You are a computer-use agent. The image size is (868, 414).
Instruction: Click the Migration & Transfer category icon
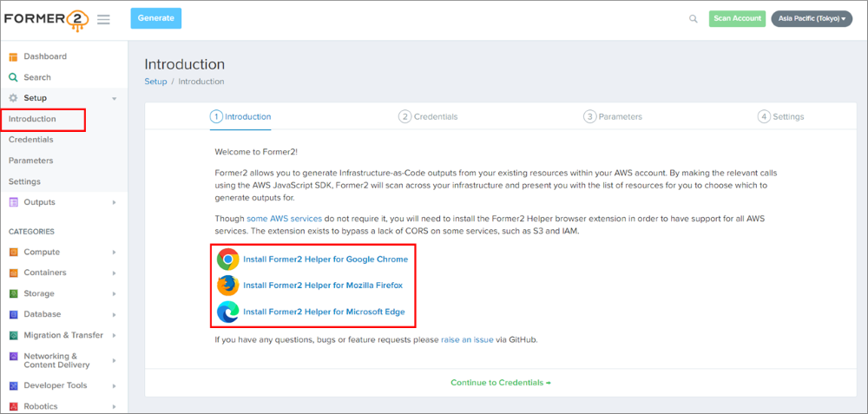[x=13, y=335]
